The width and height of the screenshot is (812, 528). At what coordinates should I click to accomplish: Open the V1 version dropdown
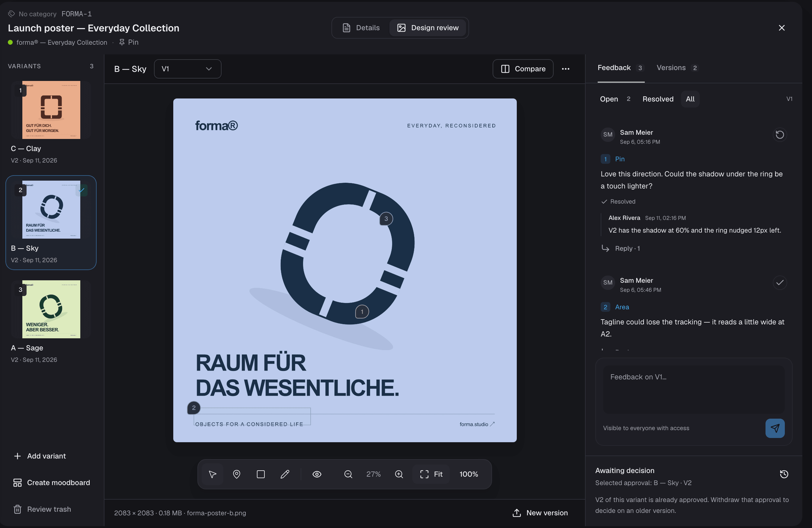coord(187,69)
